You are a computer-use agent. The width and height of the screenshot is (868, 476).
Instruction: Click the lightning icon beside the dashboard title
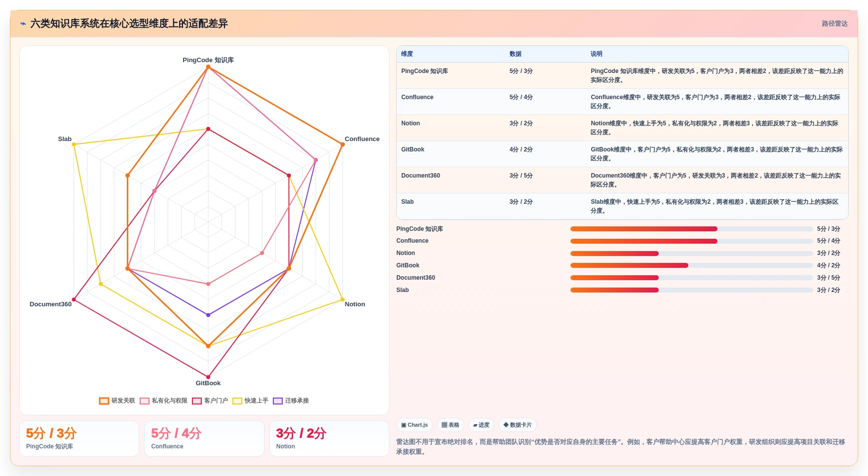point(23,24)
